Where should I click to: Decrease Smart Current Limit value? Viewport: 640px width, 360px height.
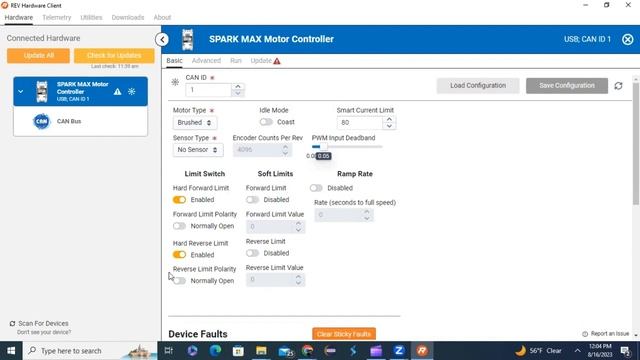tap(389, 126)
